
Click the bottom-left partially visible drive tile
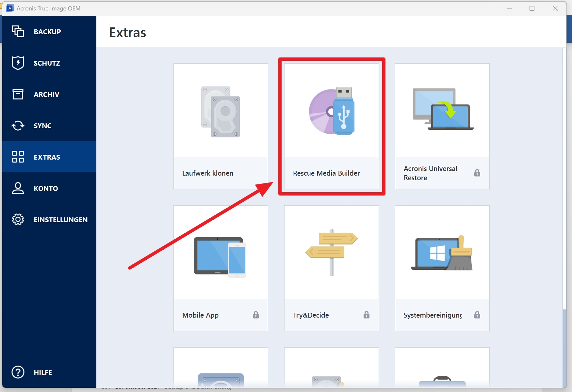[x=221, y=368]
